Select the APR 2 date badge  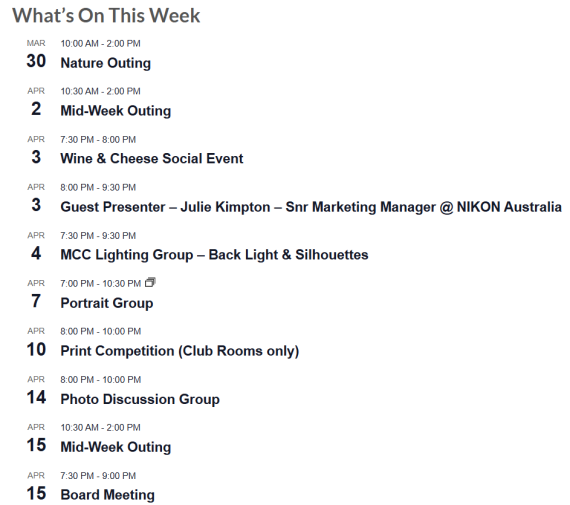click(x=36, y=103)
